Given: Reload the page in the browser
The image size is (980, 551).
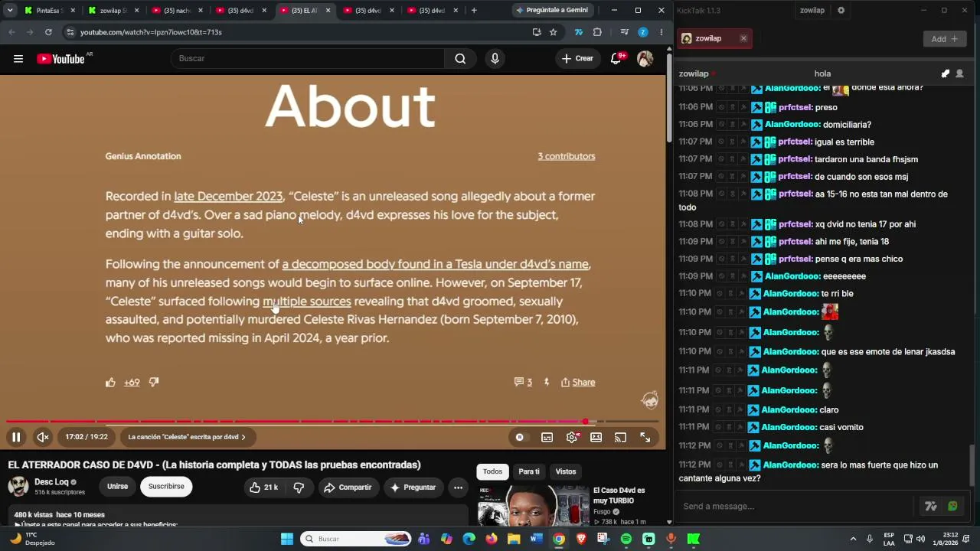Looking at the screenshot, I should click(x=48, y=32).
